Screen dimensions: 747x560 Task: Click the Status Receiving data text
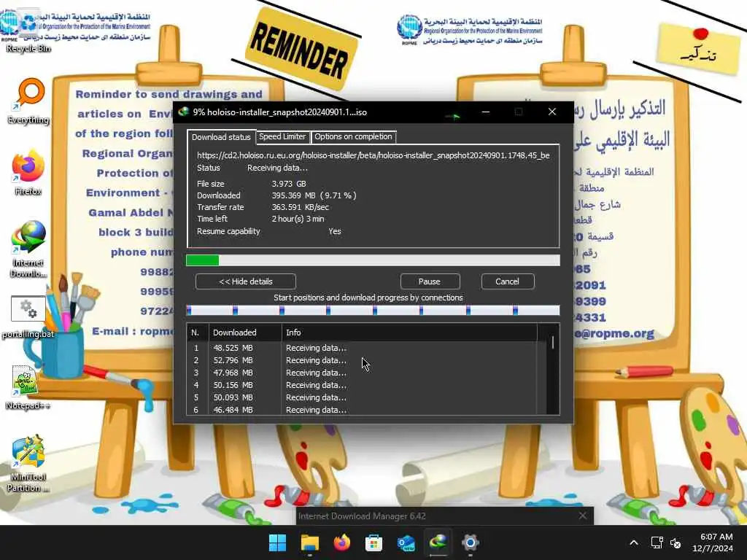click(277, 168)
